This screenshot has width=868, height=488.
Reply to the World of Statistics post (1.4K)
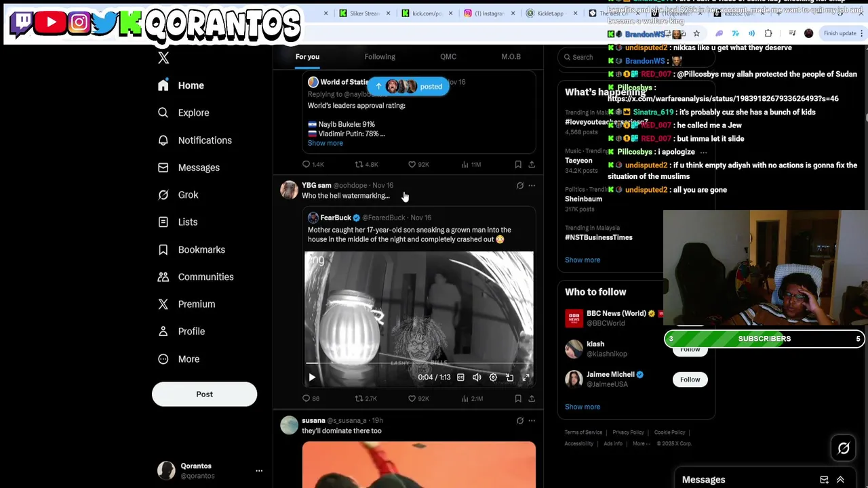[x=313, y=164]
